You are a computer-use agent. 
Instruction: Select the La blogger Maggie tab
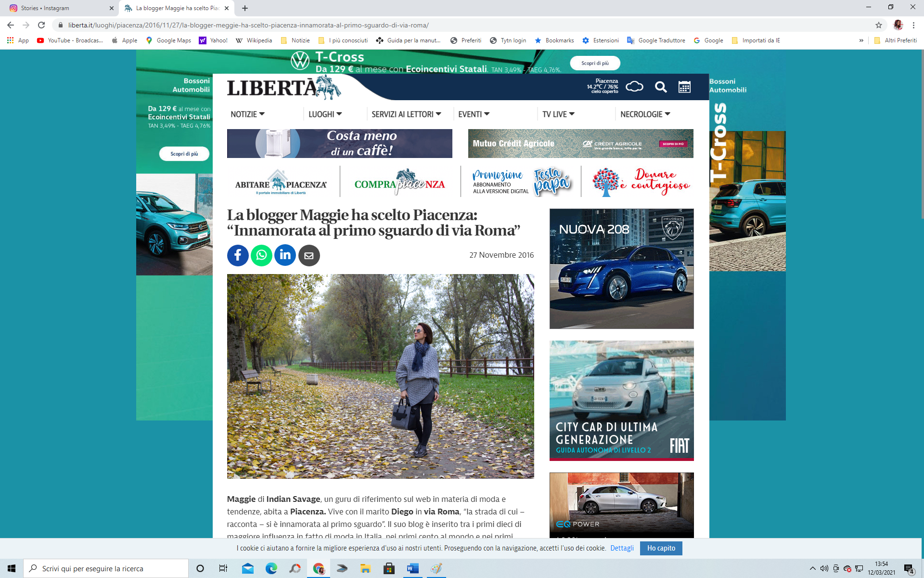[177, 8]
